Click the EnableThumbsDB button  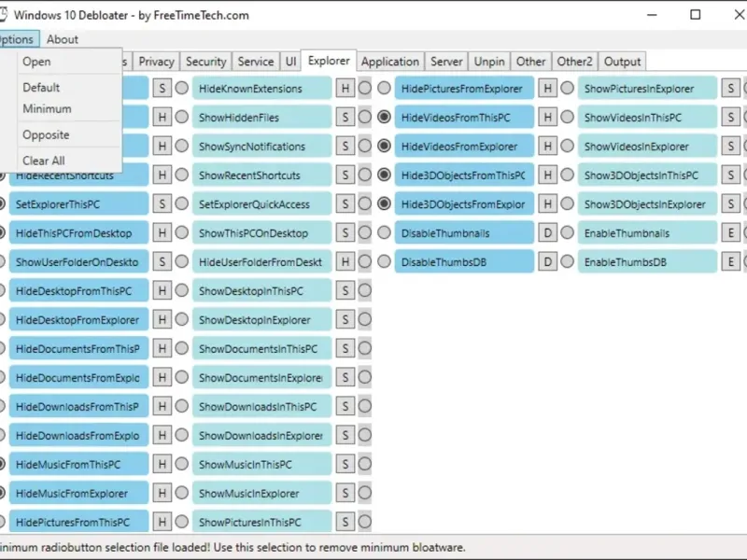coord(647,262)
